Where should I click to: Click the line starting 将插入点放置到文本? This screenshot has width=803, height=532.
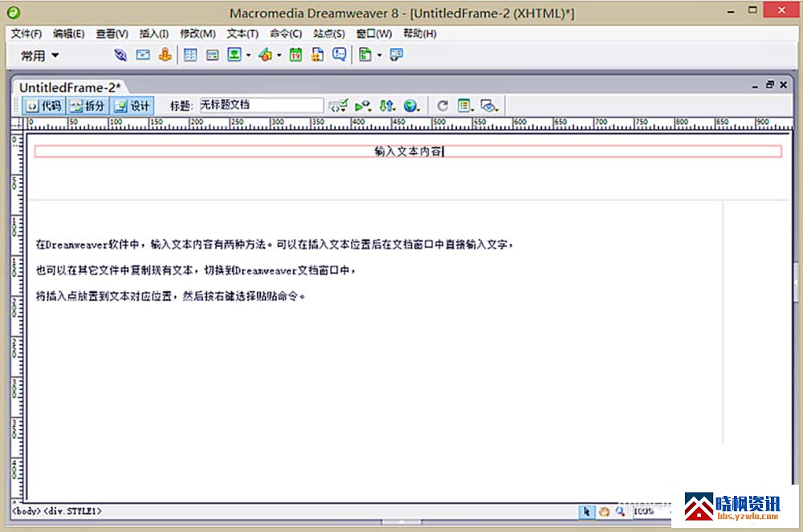click(170, 295)
